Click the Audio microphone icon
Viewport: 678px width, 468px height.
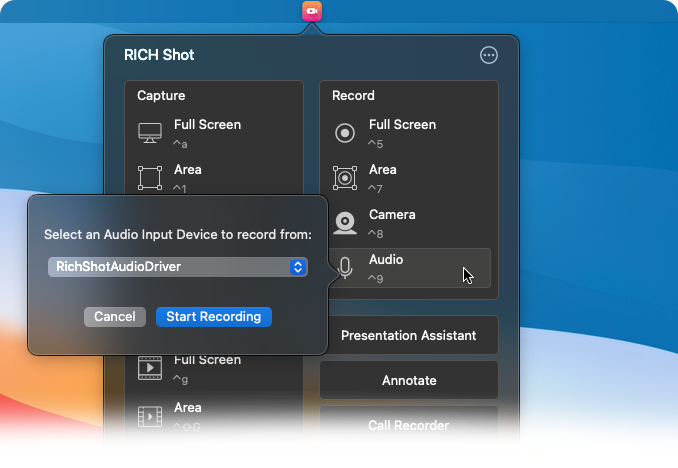tap(345, 268)
